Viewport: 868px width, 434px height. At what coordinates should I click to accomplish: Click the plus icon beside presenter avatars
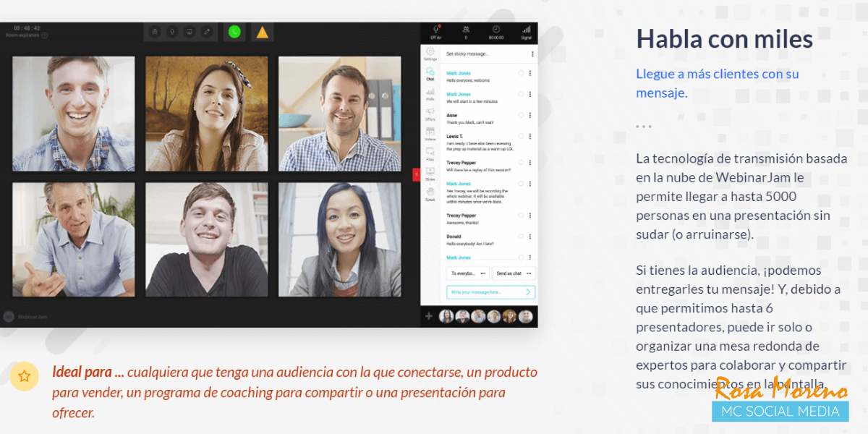429,316
